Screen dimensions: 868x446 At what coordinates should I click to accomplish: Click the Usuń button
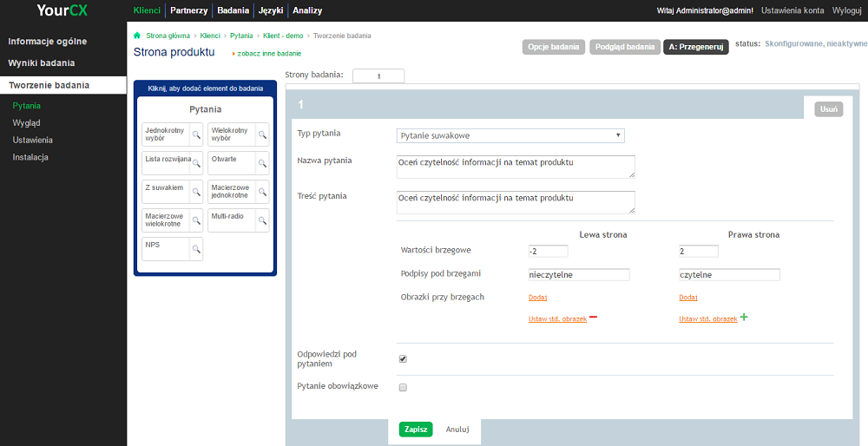(829, 109)
